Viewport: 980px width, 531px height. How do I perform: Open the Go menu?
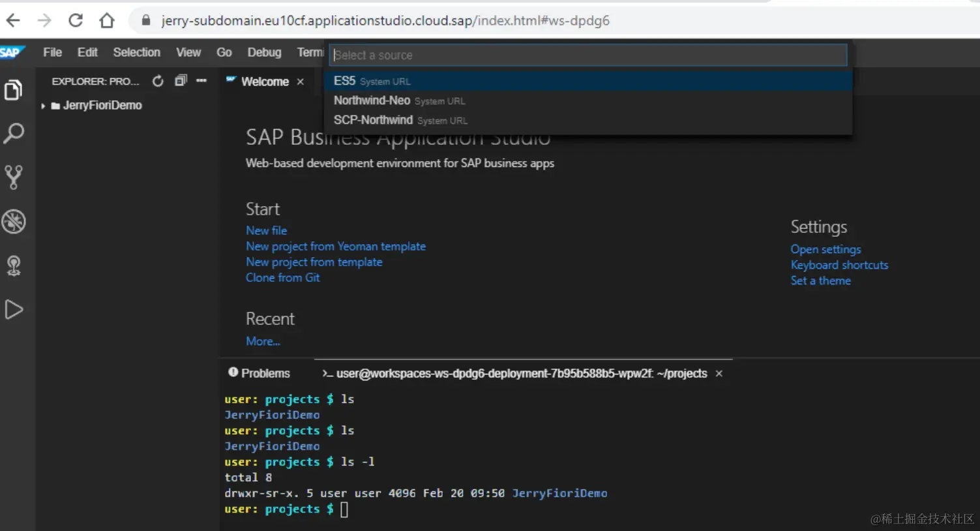coord(224,52)
